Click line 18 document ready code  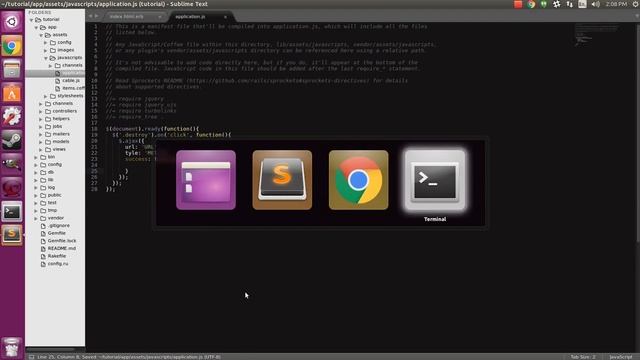(x=152, y=129)
